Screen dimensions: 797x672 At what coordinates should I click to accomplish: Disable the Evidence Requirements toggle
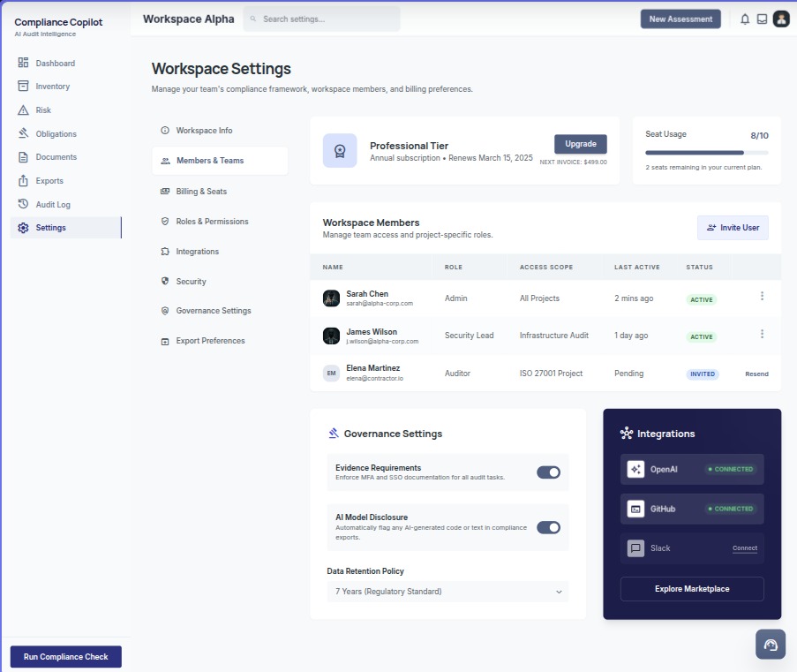click(x=548, y=472)
